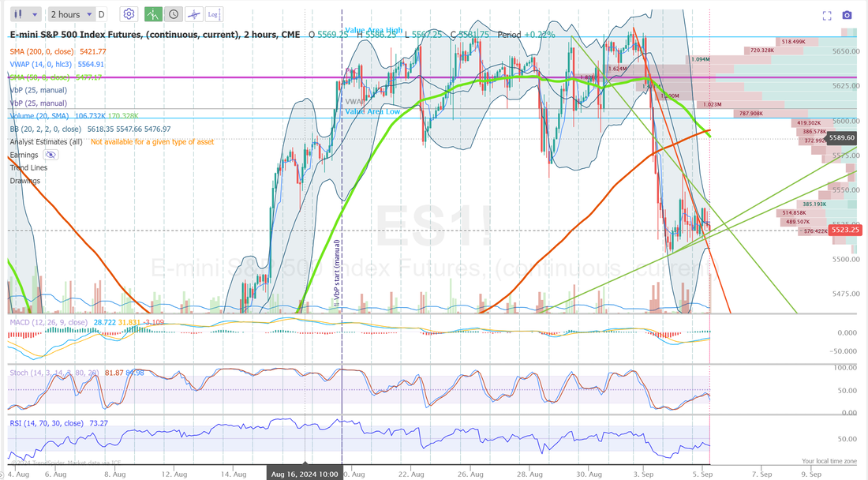Viewport: 868px width, 480px height.
Task: Click the Aug 16, 2024 10:00 time marker
Action: (305, 474)
